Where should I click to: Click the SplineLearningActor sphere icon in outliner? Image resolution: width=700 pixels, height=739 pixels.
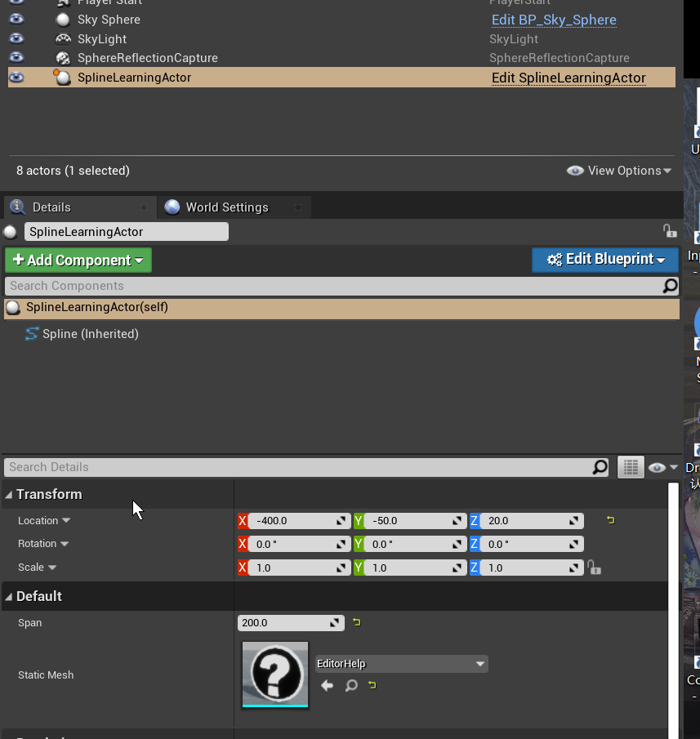62,78
